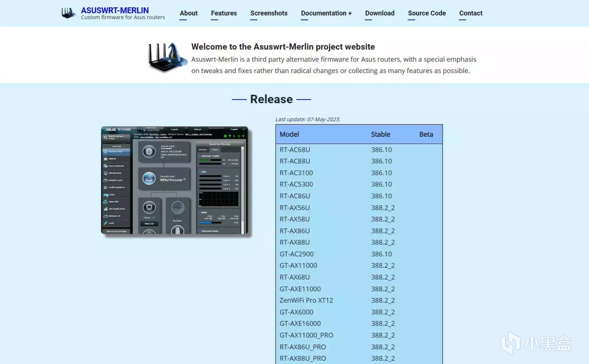Click stable version 388.2_2 for GT-AXE16000

pyautogui.click(x=383, y=324)
